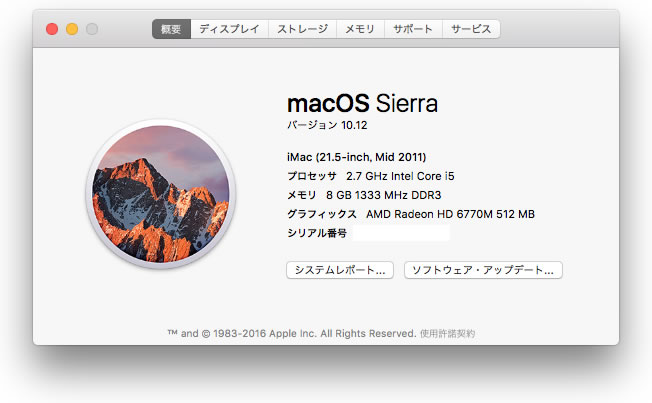Click the blank serial number field
This screenshot has width=652, height=403.
(x=401, y=233)
